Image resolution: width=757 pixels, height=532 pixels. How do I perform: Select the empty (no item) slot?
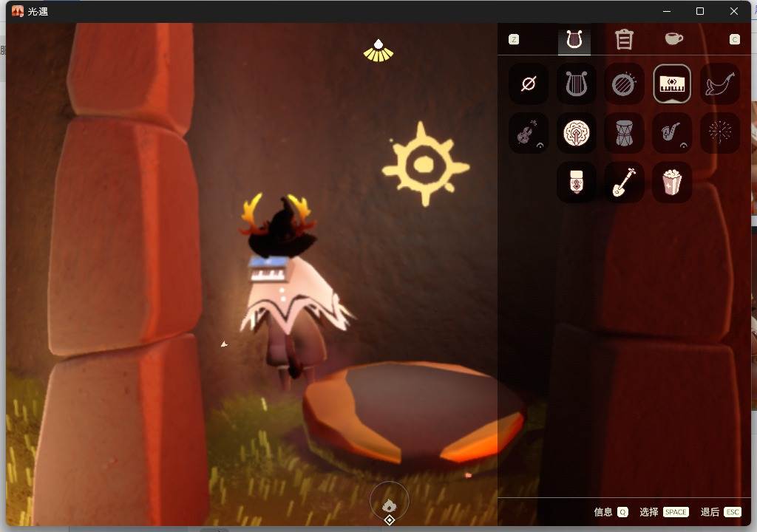[528, 84]
